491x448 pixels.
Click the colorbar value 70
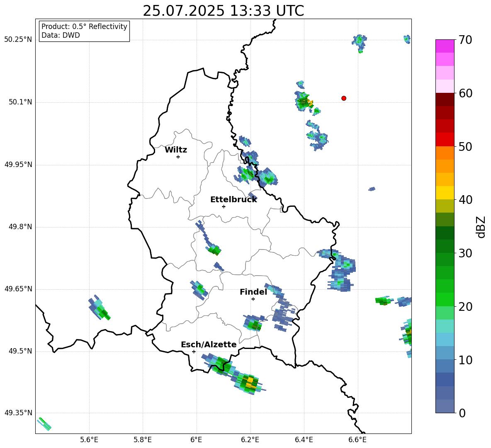click(x=465, y=40)
